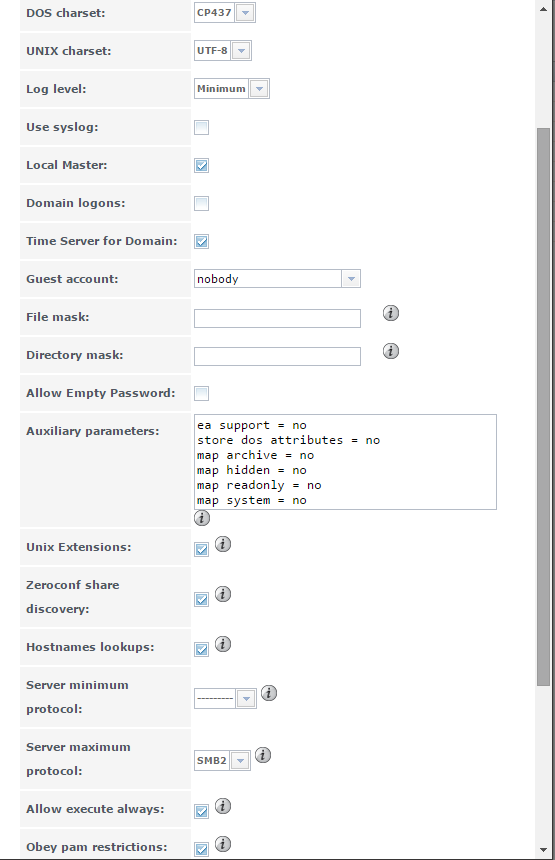Viewport: 555px width, 860px height.
Task: Show Unix Extensions help info icon
Action: pos(223,544)
